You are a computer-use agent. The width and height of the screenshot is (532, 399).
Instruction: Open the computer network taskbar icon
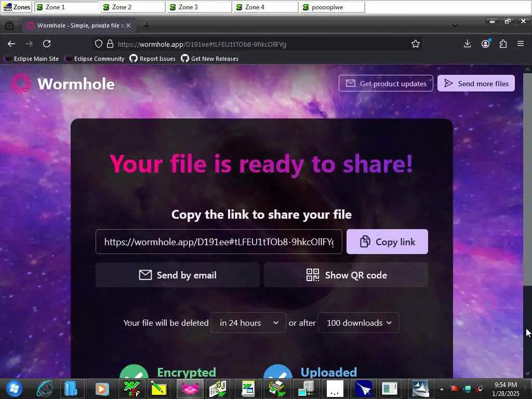[x=307, y=389]
